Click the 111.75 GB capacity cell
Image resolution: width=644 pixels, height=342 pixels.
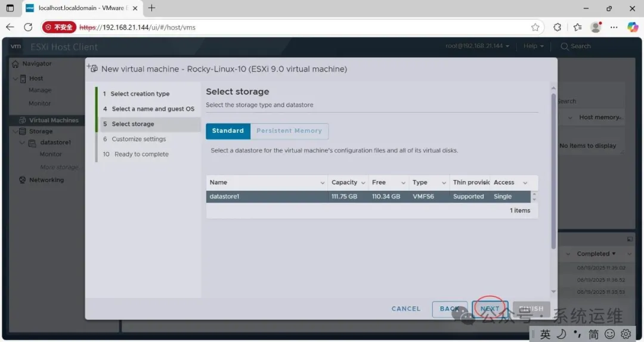pyautogui.click(x=344, y=196)
